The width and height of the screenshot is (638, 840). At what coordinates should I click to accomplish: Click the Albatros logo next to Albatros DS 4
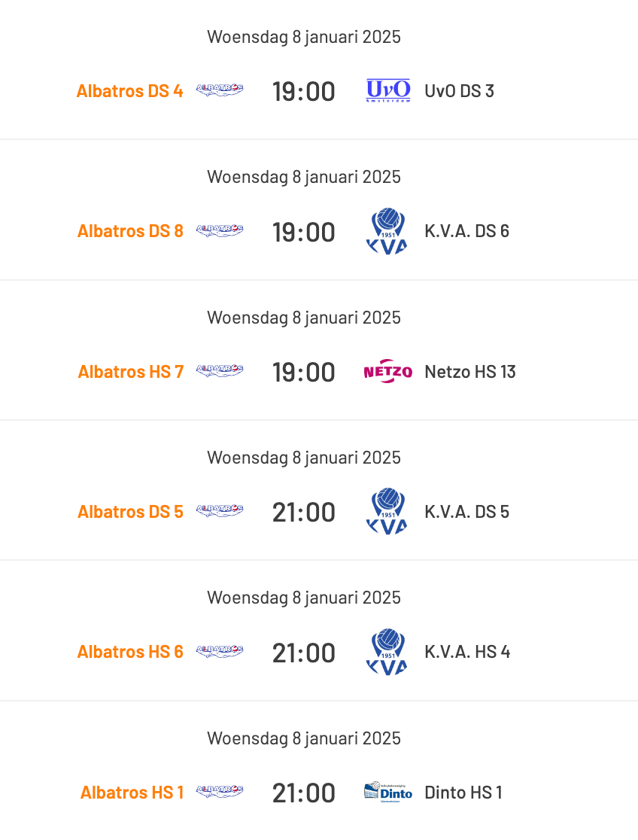[220, 90]
